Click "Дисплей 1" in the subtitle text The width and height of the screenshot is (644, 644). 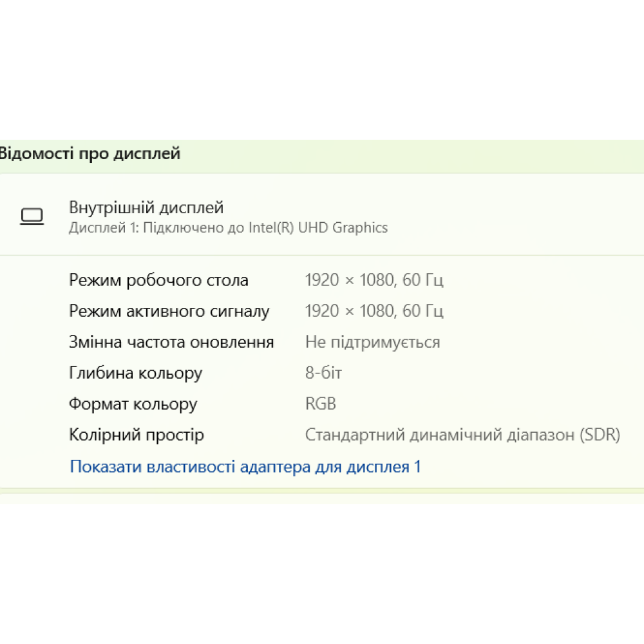point(94,227)
